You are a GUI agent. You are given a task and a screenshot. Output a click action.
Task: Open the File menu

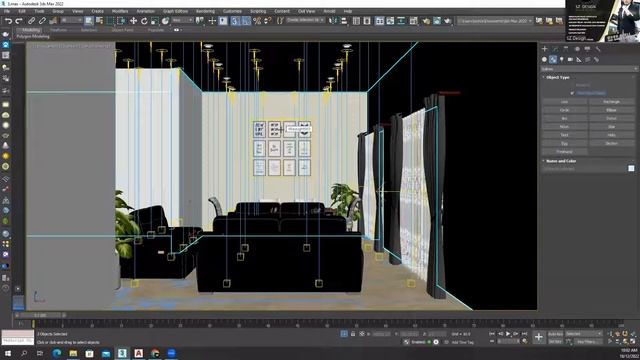pos(7,11)
